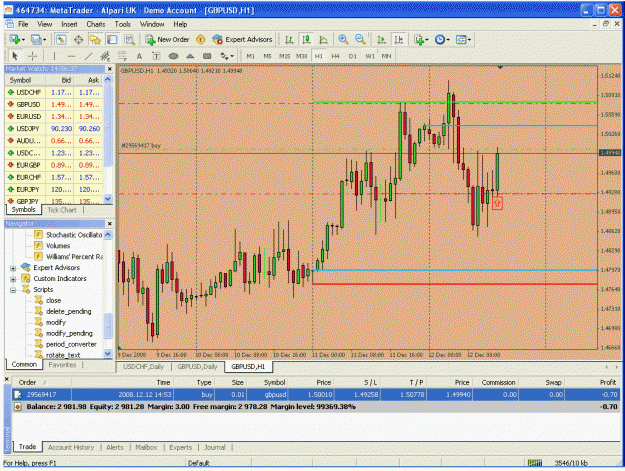Select the arrow Cursor tool
The image size is (625, 471).
tap(15, 56)
